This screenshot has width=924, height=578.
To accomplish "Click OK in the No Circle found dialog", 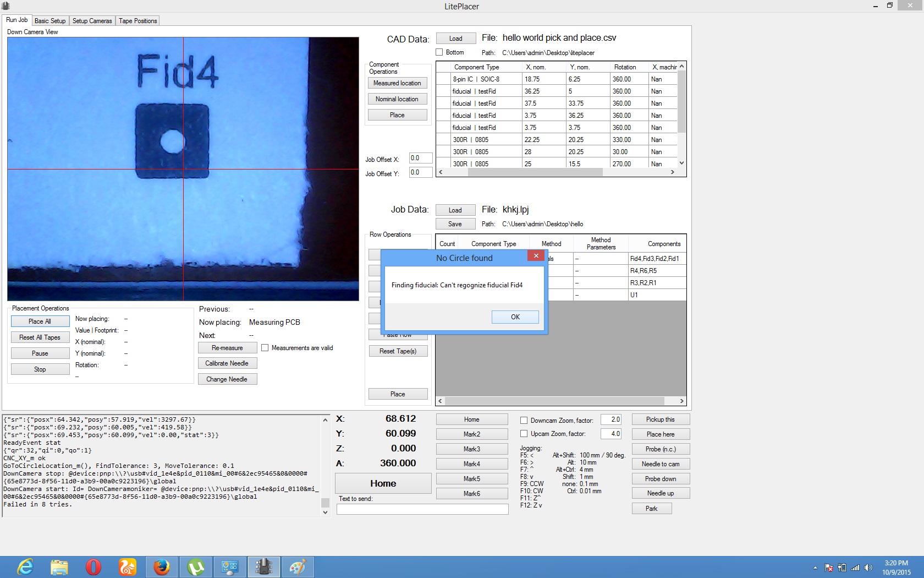I will 515,317.
